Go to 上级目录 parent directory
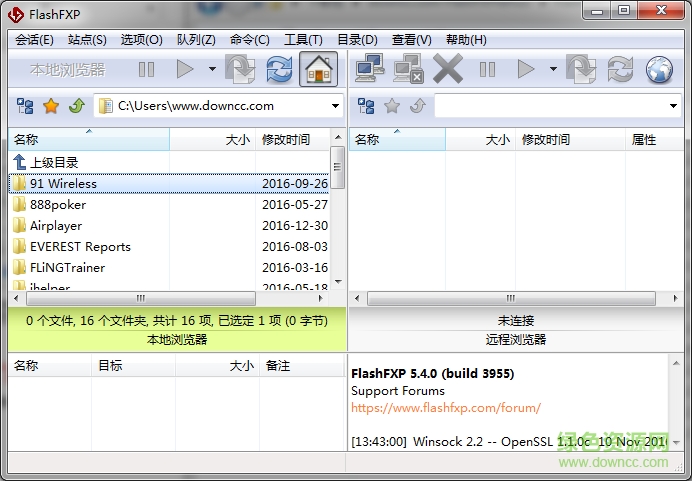 coord(54,162)
